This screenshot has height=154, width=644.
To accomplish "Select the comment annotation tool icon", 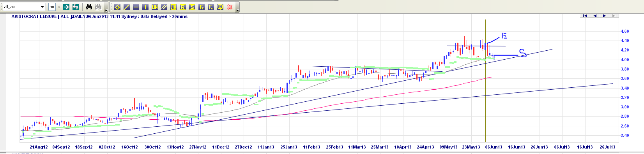I will pos(220,7).
